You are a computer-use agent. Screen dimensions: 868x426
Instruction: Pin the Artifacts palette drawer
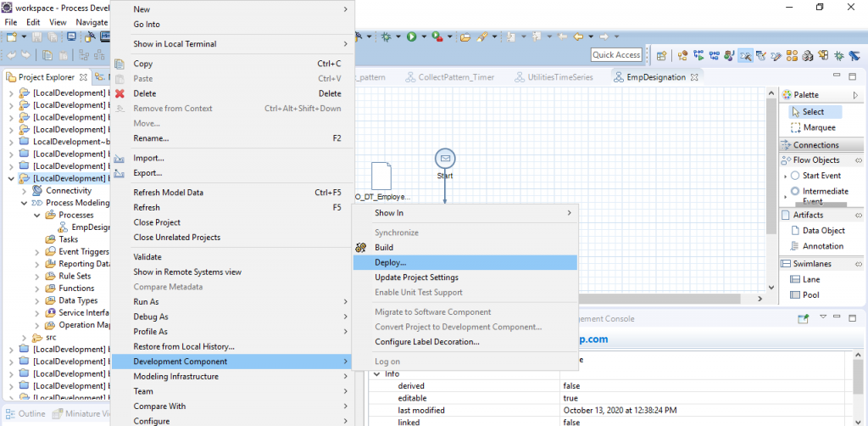pos(859,215)
